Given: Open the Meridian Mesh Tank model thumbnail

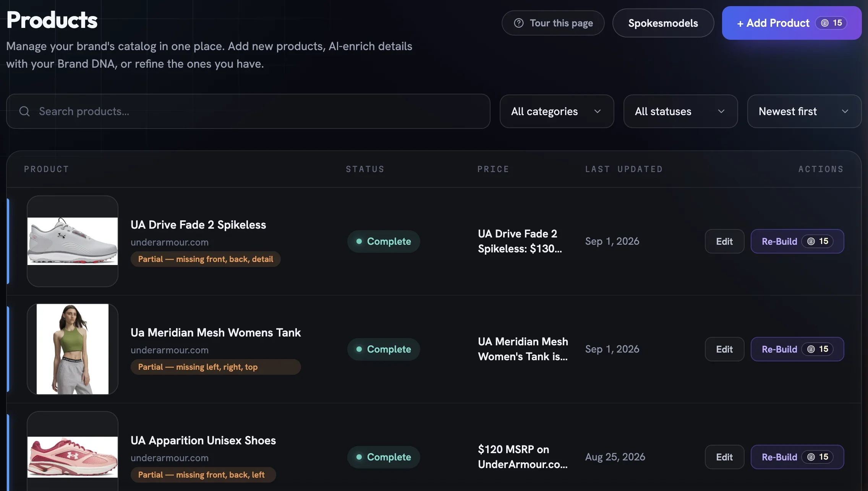Looking at the screenshot, I should pyautogui.click(x=73, y=349).
